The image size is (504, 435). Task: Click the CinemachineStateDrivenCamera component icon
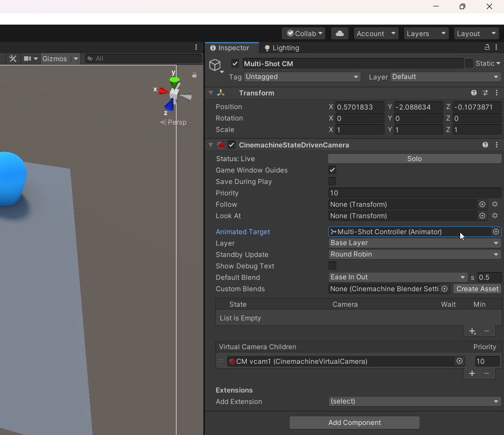[x=221, y=145]
